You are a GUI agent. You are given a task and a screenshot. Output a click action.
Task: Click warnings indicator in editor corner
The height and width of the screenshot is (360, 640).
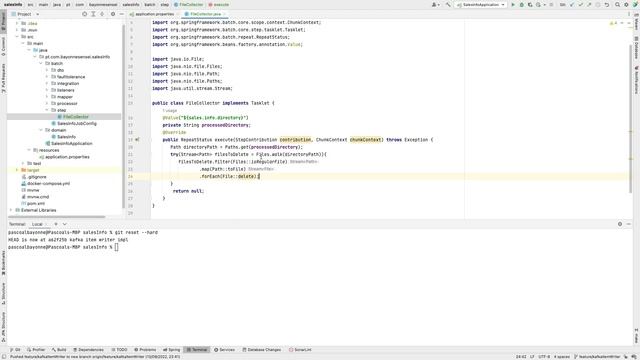(613, 23)
